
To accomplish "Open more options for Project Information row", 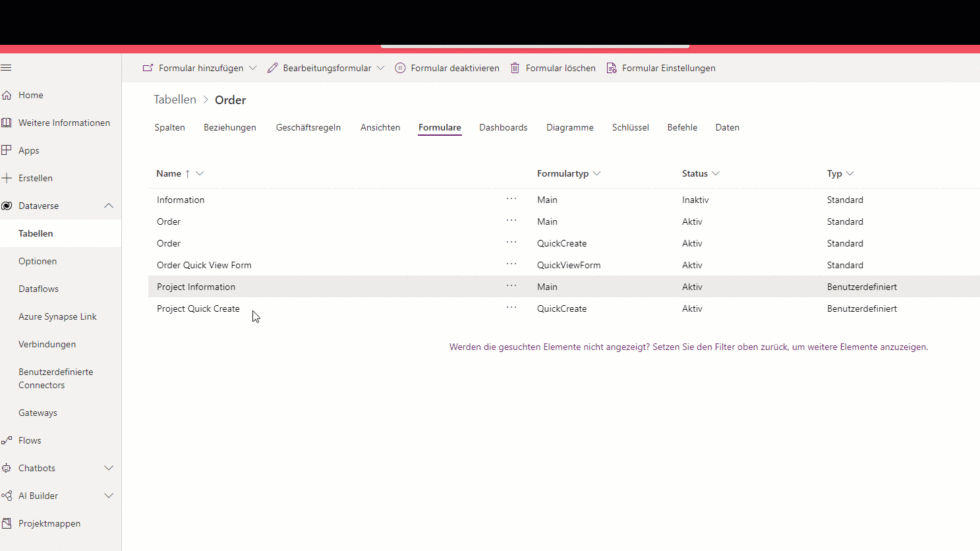I will 511,287.
